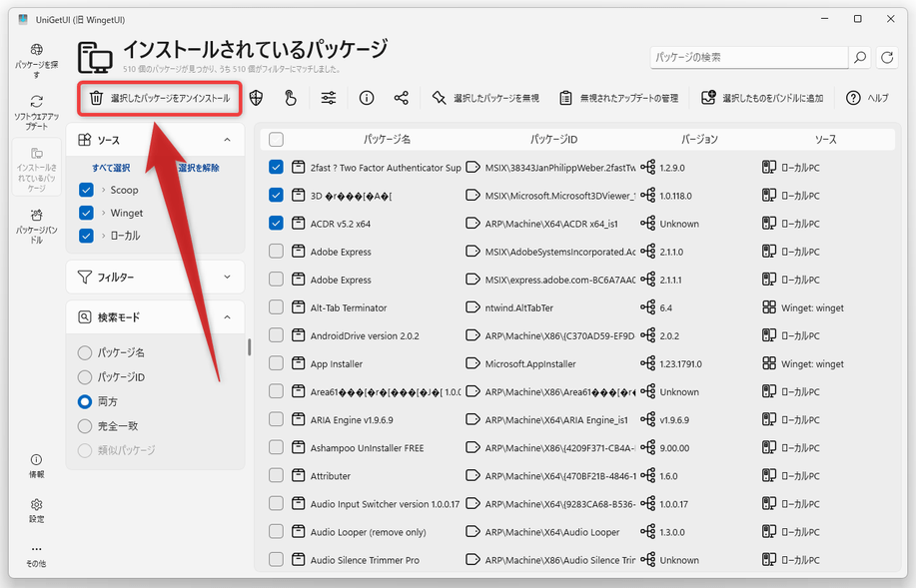Viewport: 916px width, 588px height.
Task: Open the ヘルプ help button
Action: coord(867,98)
